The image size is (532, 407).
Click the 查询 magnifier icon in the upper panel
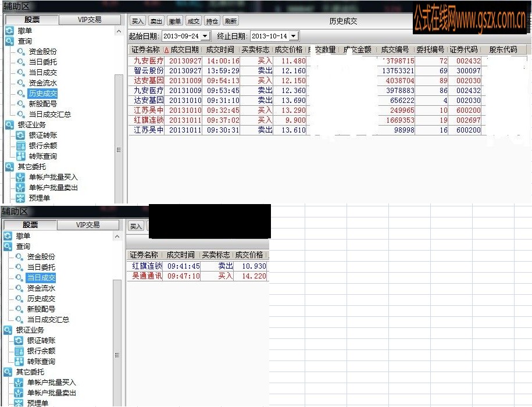click(x=9, y=41)
